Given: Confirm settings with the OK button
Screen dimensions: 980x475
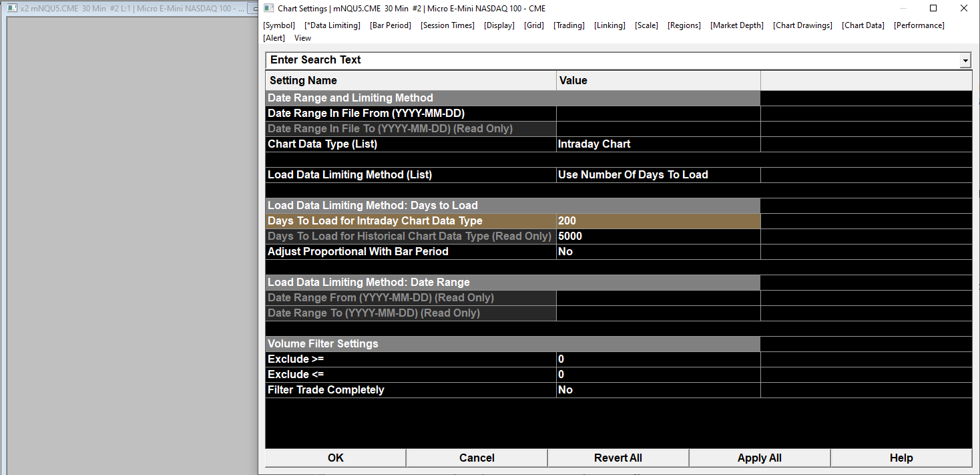Looking at the screenshot, I should [x=336, y=458].
